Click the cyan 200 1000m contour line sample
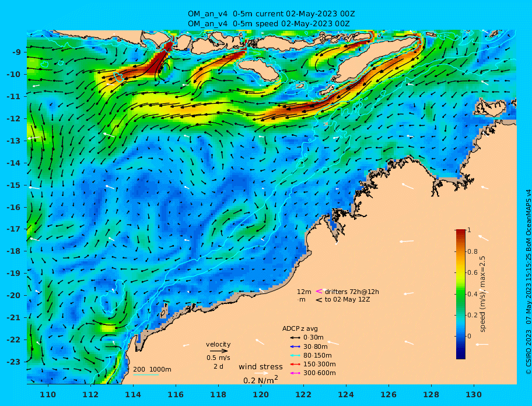The width and height of the screenshot is (532, 406). pyautogui.click(x=146, y=375)
